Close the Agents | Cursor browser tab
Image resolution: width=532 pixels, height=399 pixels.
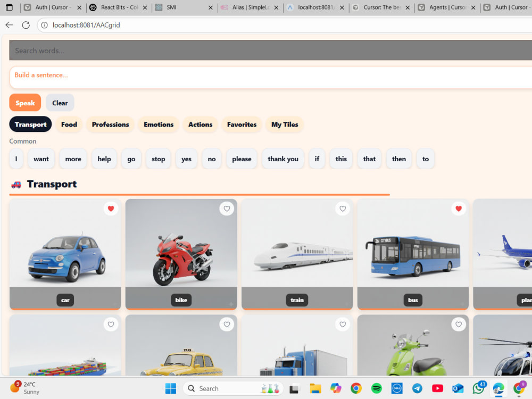[473, 7]
